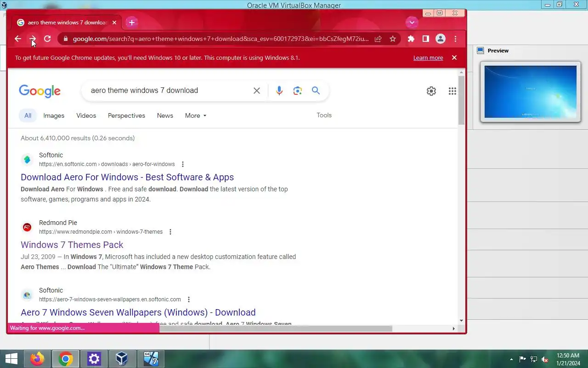Viewport: 588px width, 368px height.
Task: Click the address bar URL field
Action: click(x=220, y=39)
